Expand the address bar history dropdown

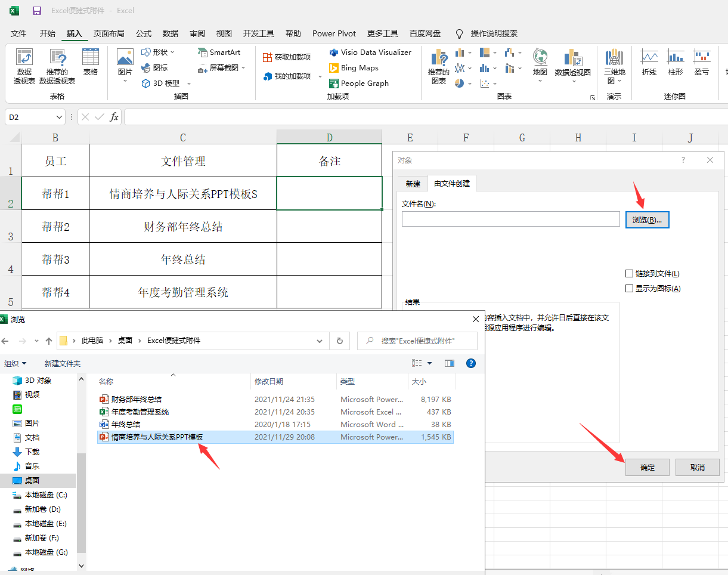320,341
